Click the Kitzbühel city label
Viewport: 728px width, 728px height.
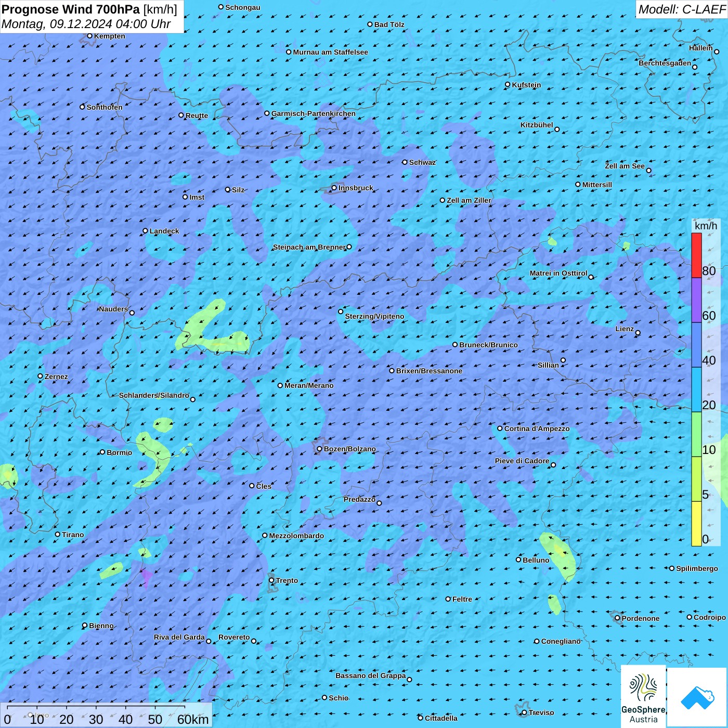click(537, 125)
